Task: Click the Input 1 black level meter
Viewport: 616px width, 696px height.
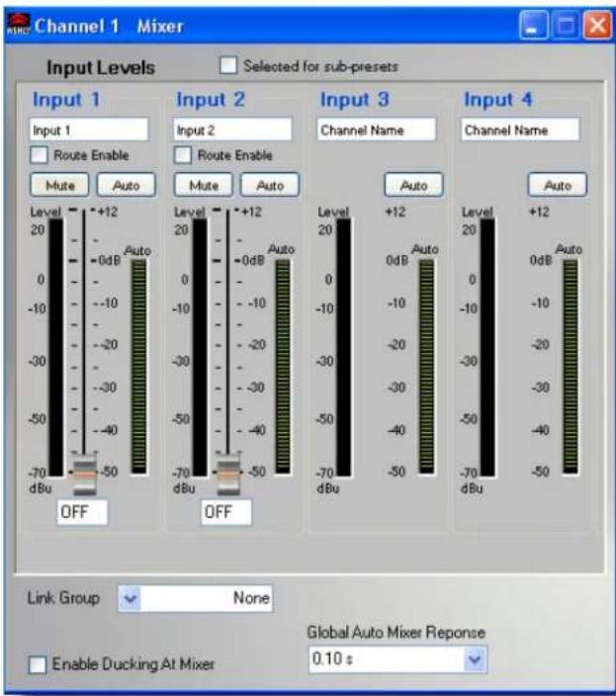Action: point(55,348)
